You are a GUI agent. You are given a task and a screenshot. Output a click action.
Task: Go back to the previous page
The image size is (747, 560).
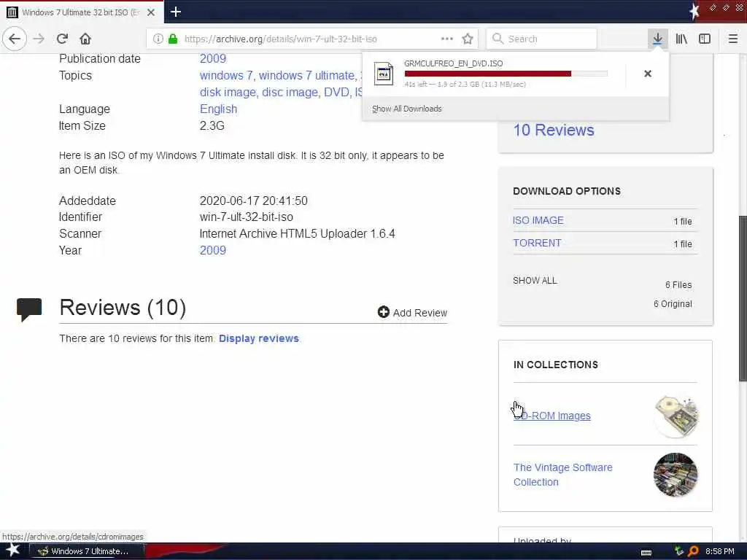15,39
